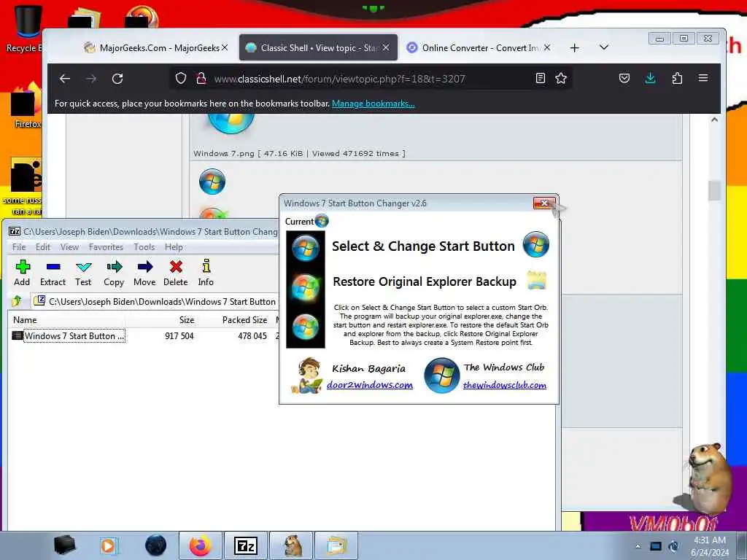Go up one folder level in 7-Zip
Viewport: 747px width, 560px height.
[x=18, y=301]
